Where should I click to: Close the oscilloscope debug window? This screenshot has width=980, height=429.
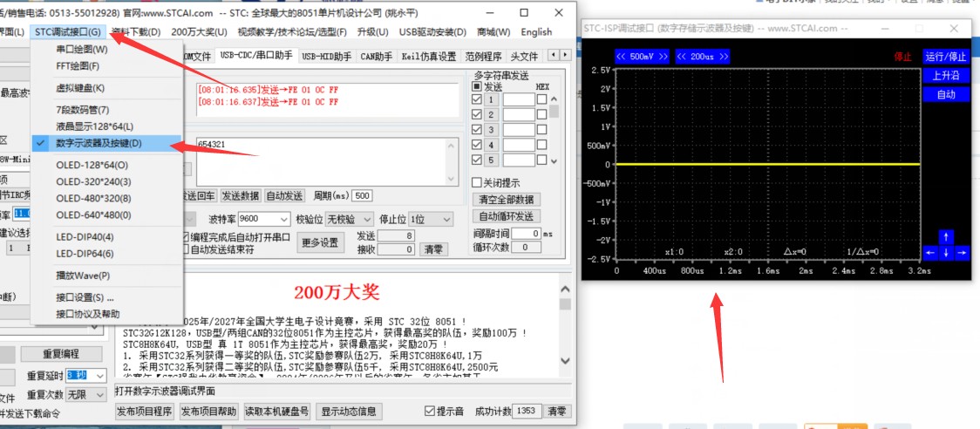point(953,28)
